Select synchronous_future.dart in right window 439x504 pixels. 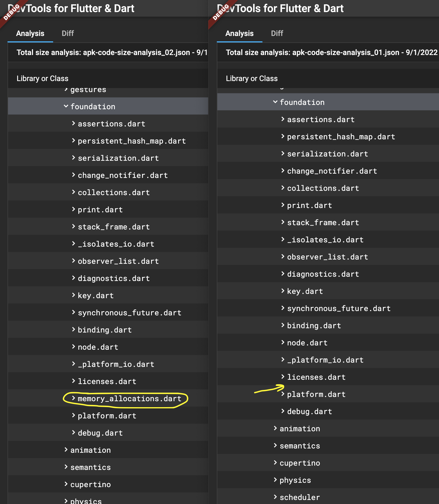pos(339,308)
